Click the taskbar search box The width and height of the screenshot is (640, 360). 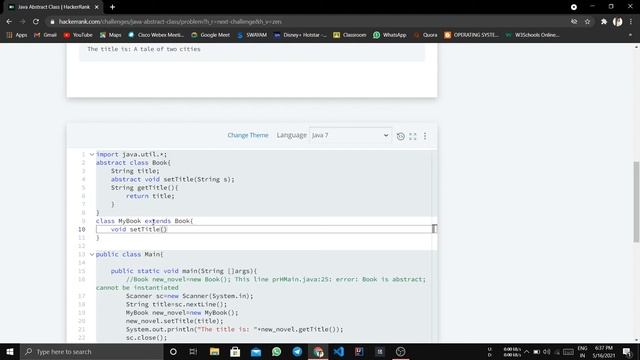click(x=92, y=351)
